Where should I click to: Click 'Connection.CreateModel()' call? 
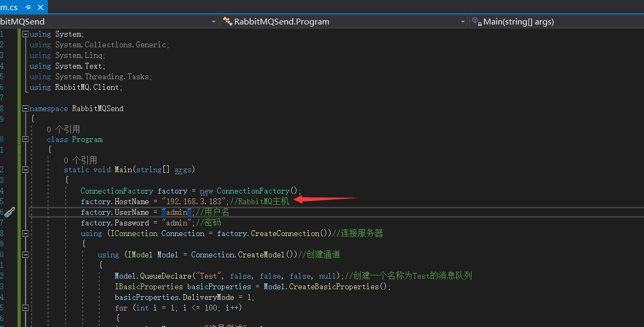click(x=242, y=255)
